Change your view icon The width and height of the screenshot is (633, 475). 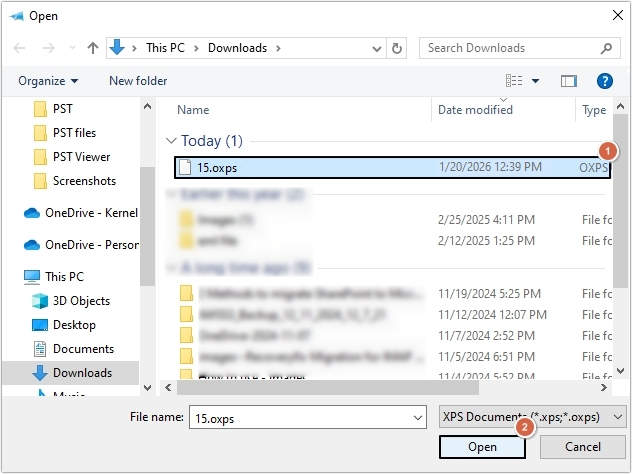pos(514,81)
